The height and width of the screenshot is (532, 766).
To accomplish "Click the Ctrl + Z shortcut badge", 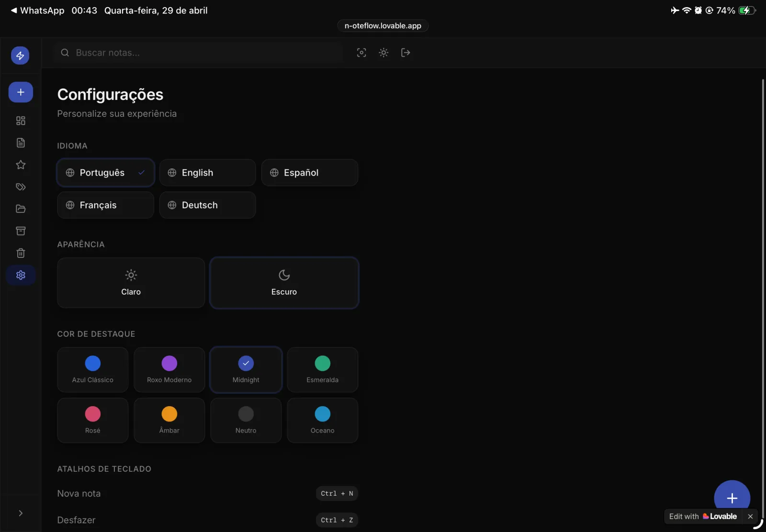I will click(x=337, y=520).
